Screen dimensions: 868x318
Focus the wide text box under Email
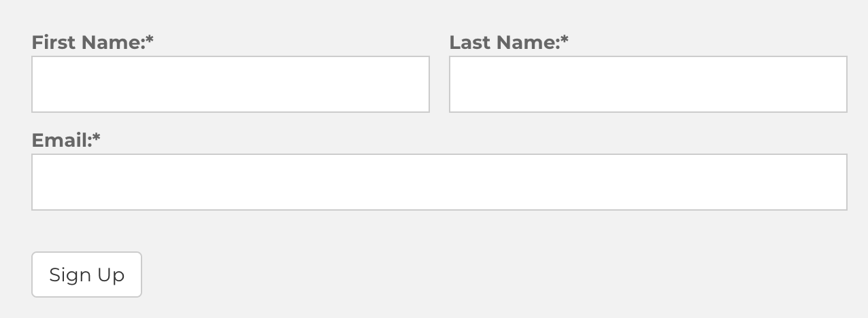pyautogui.click(x=439, y=182)
